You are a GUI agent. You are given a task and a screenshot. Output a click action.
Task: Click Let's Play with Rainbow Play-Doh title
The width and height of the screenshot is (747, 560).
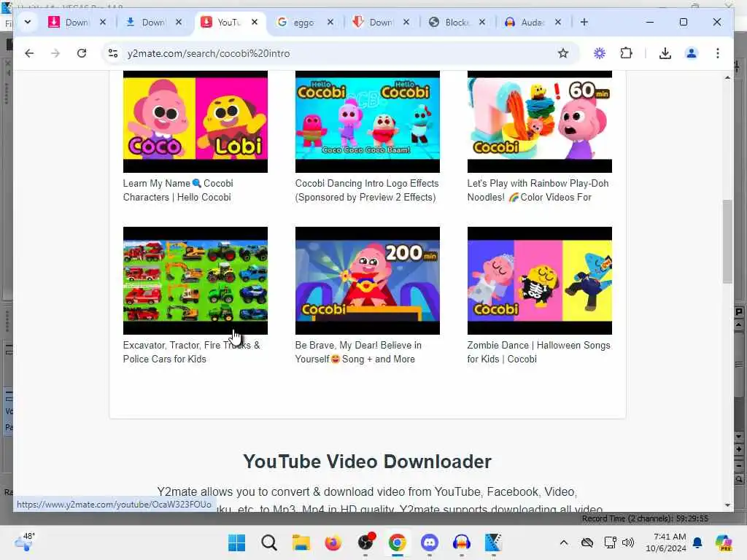point(538,190)
